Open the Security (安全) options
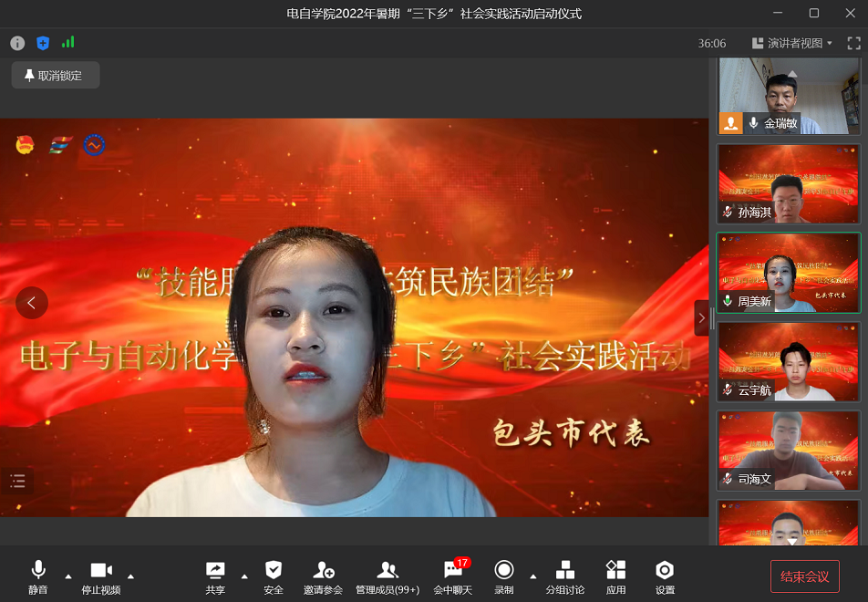 pos(274,576)
